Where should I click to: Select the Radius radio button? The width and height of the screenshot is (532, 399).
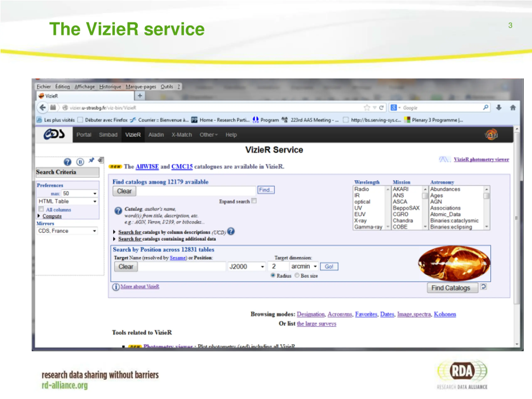pos(273,275)
